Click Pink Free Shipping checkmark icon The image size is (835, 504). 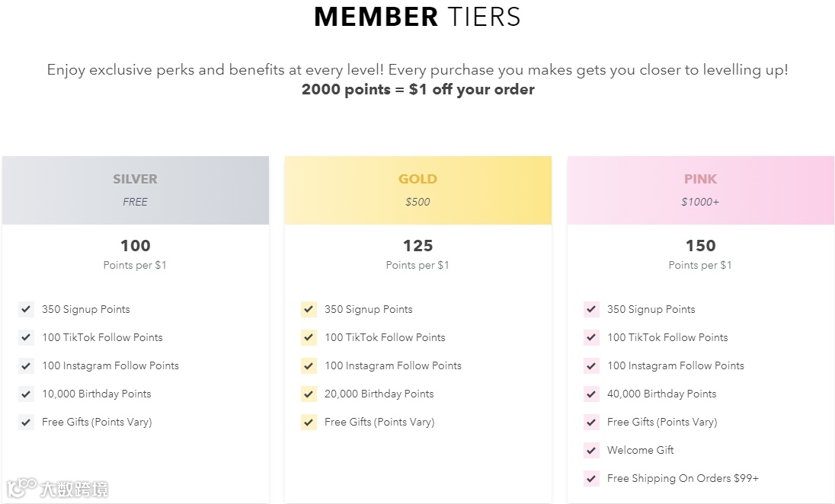point(591,478)
